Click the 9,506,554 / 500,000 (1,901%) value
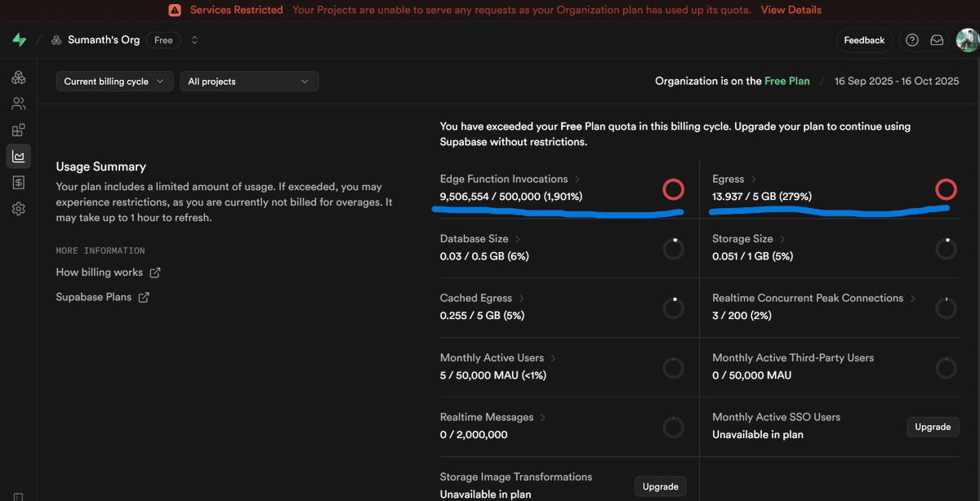Screen dimensions: 980x501 [511, 197]
